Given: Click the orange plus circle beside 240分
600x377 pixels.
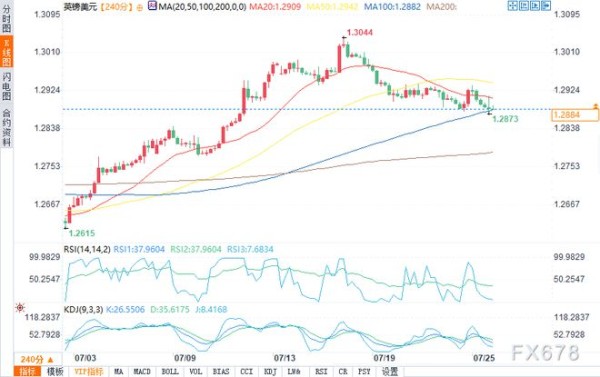Looking at the screenshot, I should pos(139,7).
